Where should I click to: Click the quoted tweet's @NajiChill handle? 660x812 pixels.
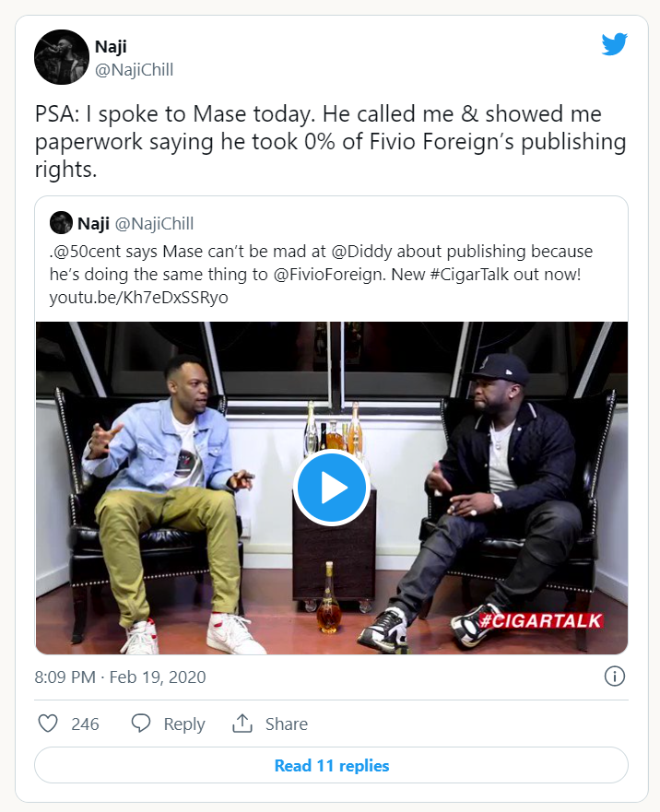154,223
